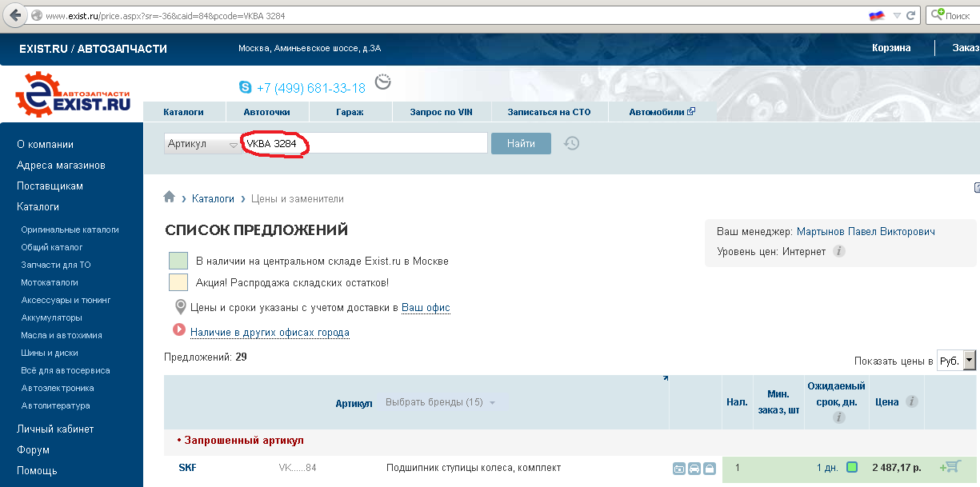Open the Руб. currency dropdown

(x=956, y=361)
